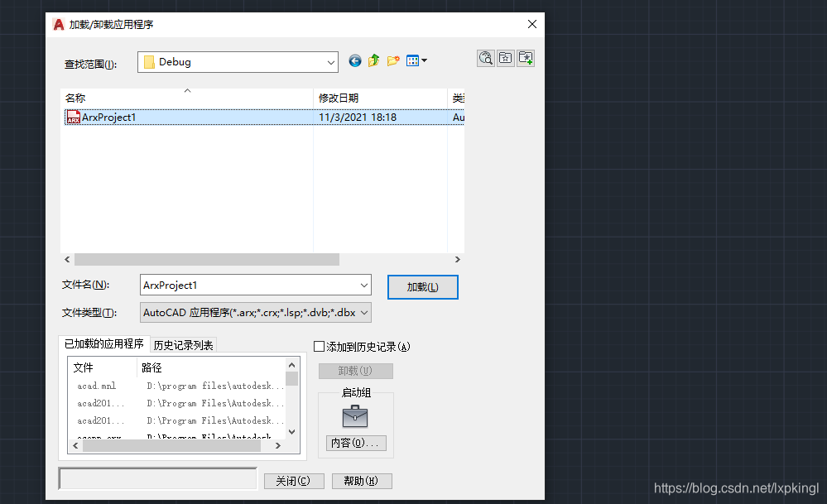The width and height of the screenshot is (827, 504).
Task: Open the 文件名 combo box dropdown
Action: pyautogui.click(x=363, y=286)
